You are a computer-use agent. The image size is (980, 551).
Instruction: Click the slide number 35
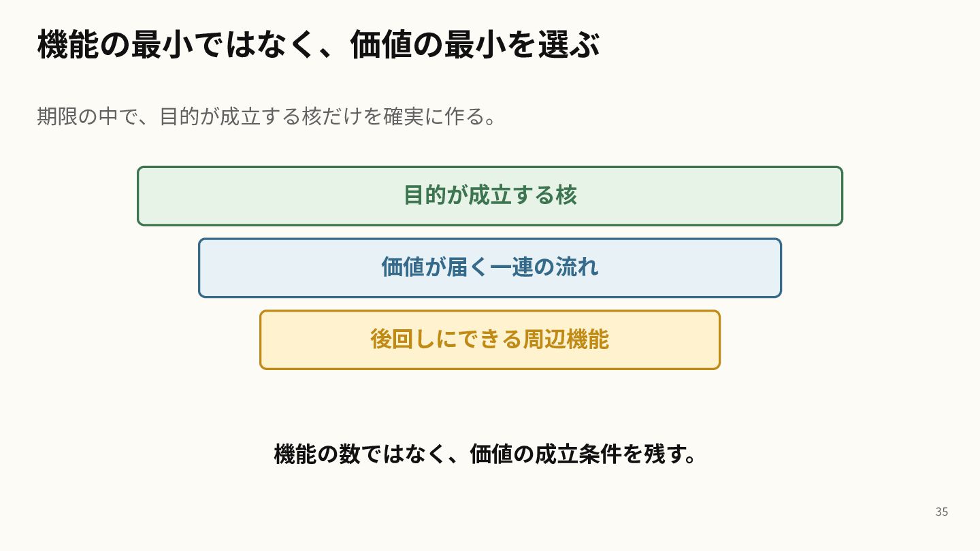[x=942, y=512]
